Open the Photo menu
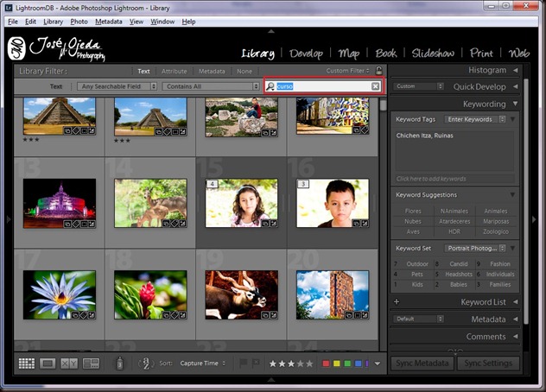The width and height of the screenshot is (546, 392). click(79, 22)
